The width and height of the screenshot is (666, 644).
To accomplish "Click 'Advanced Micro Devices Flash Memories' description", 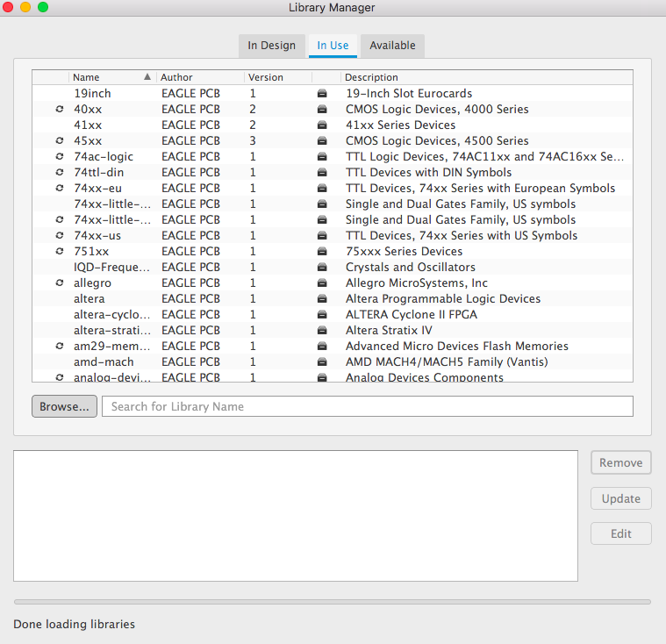I will pyautogui.click(x=456, y=346).
